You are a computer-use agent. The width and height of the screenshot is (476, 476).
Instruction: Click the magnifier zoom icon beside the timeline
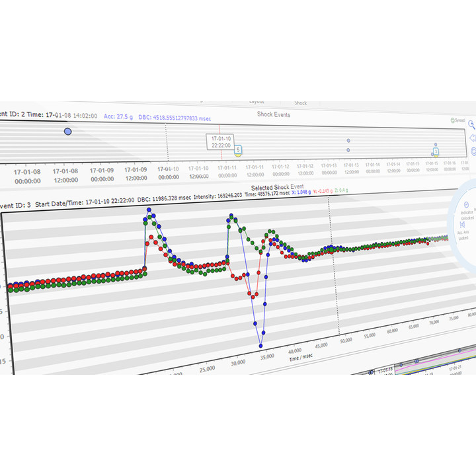(472, 124)
